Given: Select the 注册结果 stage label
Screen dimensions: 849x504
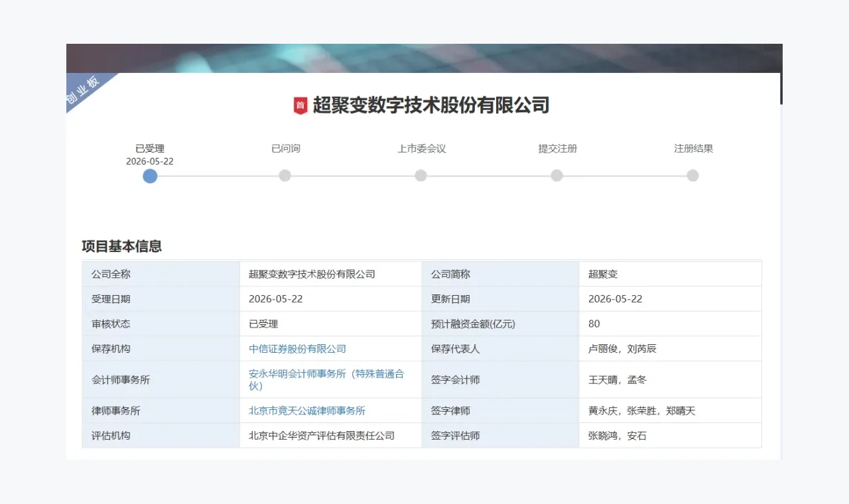Looking at the screenshot, I should pos(694,149).
